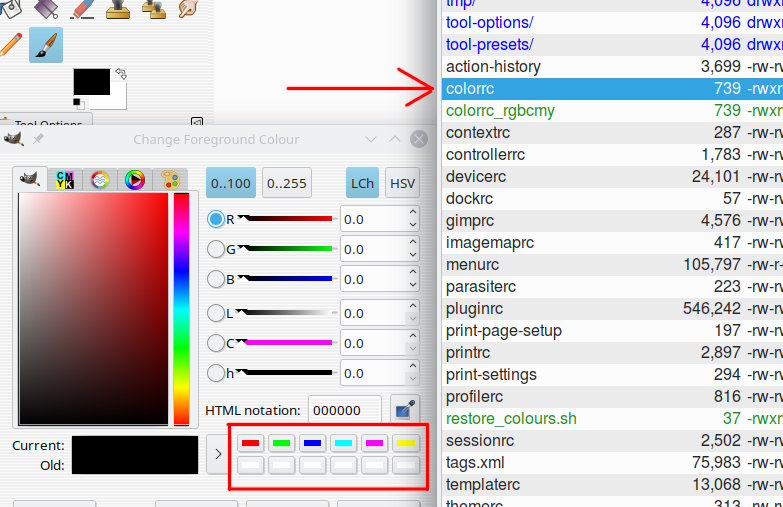Viewport: 783px width, 507px height.
Task: Reset to default black and white colours
Action: 79,103
